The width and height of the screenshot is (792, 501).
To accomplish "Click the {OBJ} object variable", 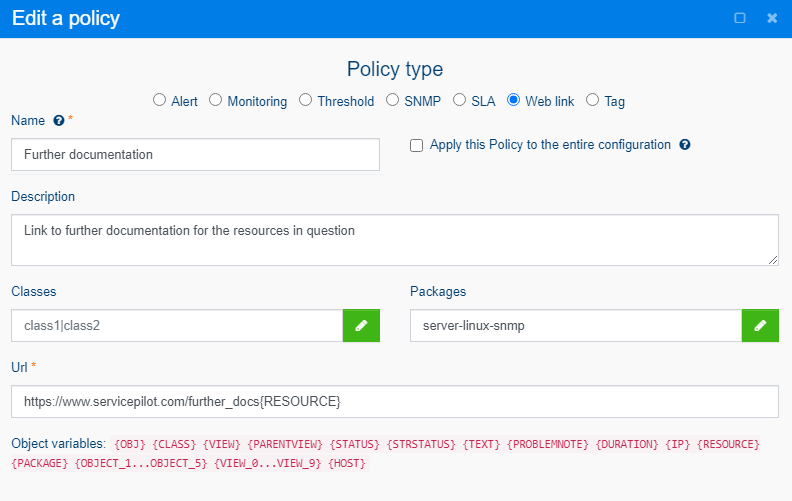I will (x=130, y=444).
